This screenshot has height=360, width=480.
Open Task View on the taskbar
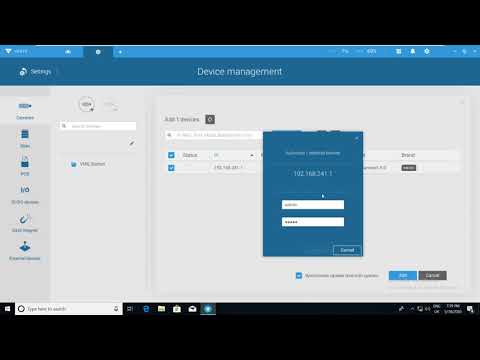(130, 309)
